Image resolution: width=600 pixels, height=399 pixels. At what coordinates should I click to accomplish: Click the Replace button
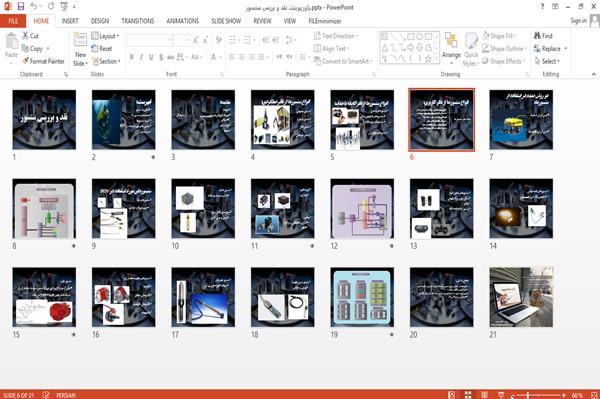[550, 49]
